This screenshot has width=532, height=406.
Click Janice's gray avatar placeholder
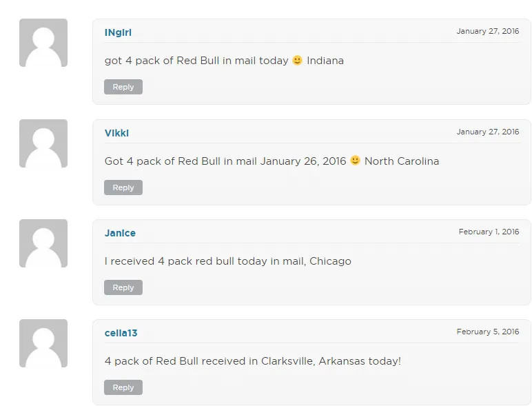[x=43, y=243]
